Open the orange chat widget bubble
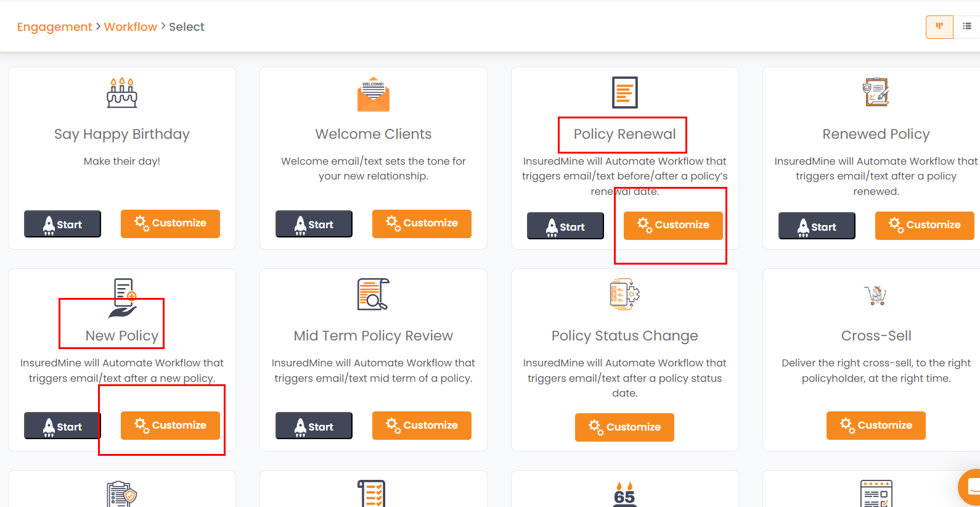The width and height of the screenshot is (980, 507). (x=970, y=487)
